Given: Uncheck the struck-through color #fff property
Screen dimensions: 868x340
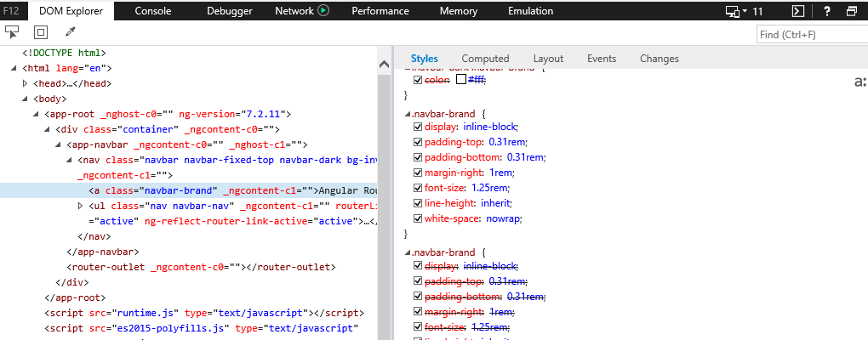Looking at the screenshot, I should (x=418, y=80).
